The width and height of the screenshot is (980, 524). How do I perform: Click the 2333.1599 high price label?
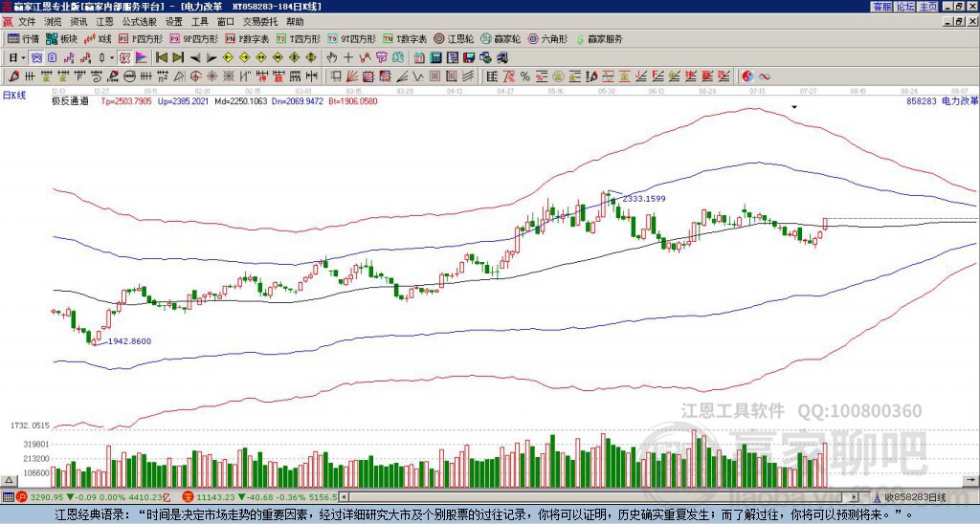pos(644,199)
